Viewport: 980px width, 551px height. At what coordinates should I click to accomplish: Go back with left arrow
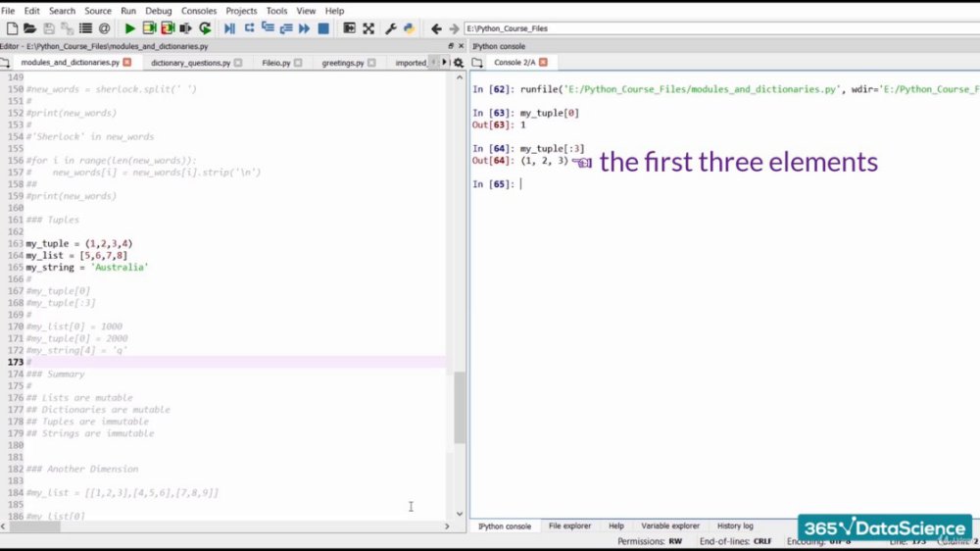coord(436,28)
